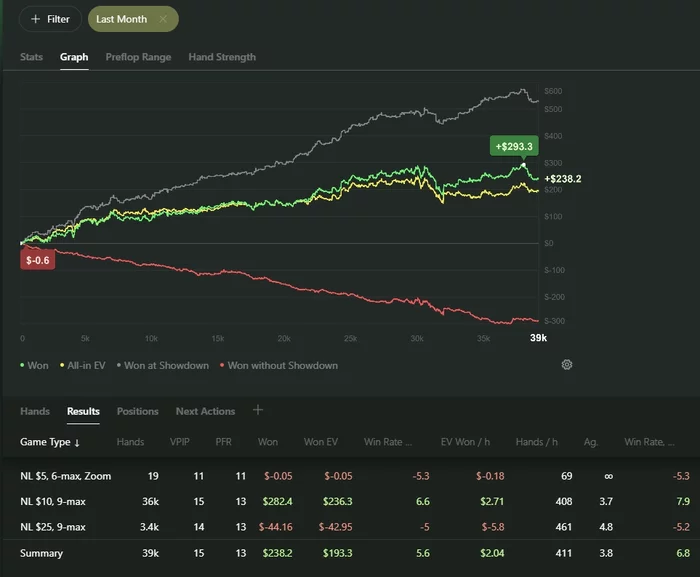Click the $-0.6 red graph label

point(38,260)
